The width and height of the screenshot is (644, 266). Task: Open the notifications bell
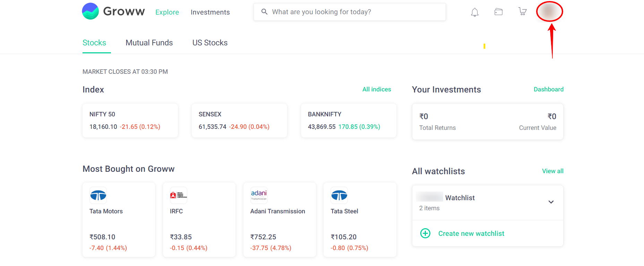click(x=475, y=12)
